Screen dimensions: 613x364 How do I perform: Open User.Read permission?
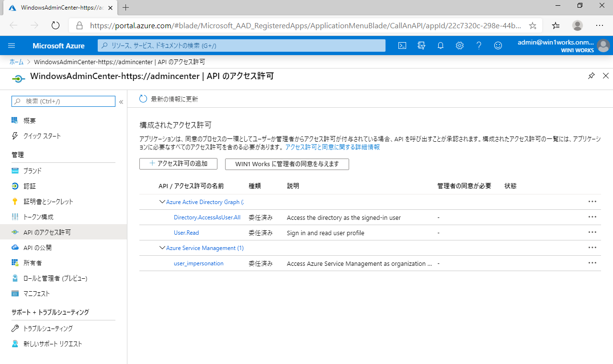pyautogui.click(x=186, y=233)
